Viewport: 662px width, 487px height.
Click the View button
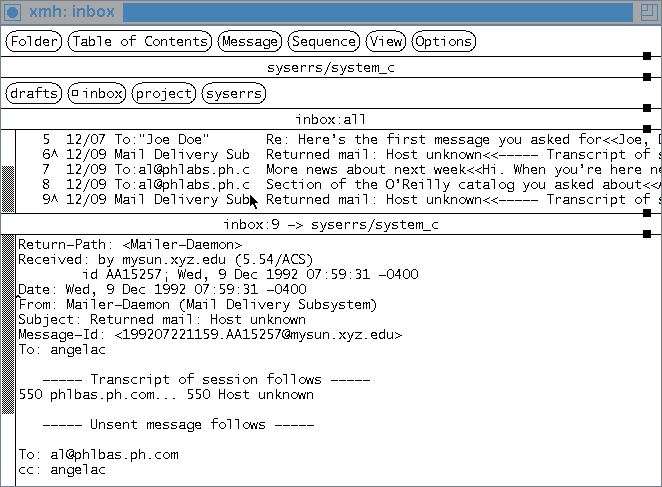point(385,41)
